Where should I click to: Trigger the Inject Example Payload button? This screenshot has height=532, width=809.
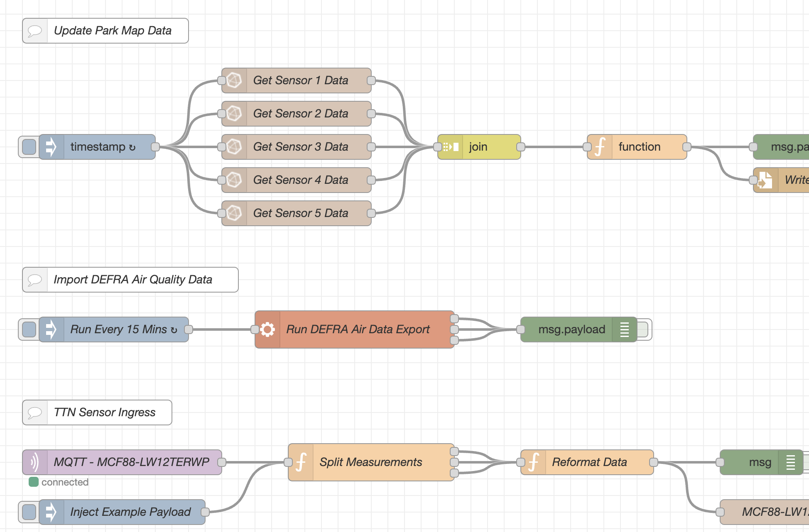coord(29,512)
